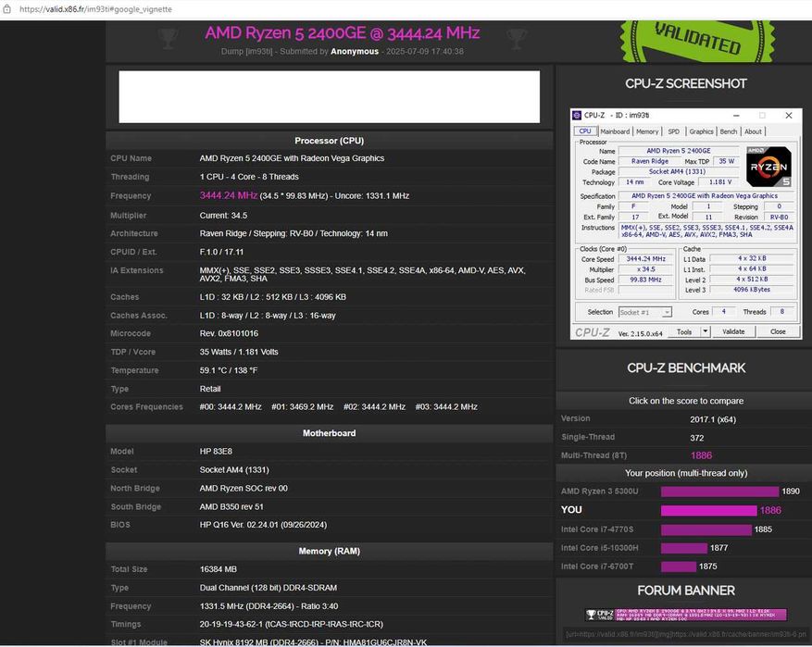Select the Bench tab in CPU-Z screenshot
The width and height of the screenshot is (812, 647).
pos(728,131)
